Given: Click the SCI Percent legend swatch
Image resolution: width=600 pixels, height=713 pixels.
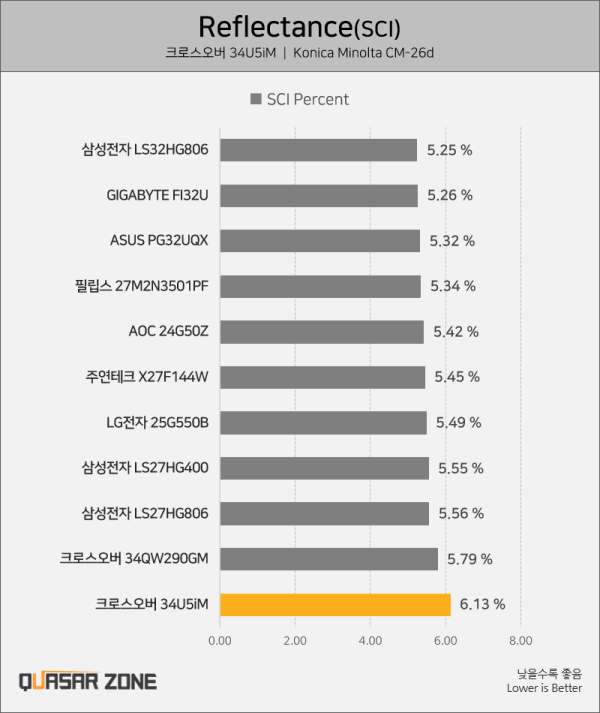Looking at the screenshot, I should coord(256,99).
